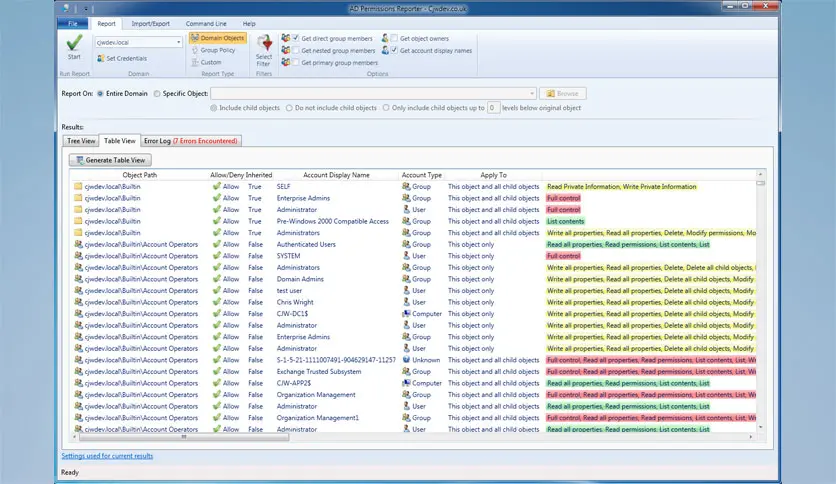Switch to the Tree View tab
Screen dimensions: 836x484
coord(81,141)
